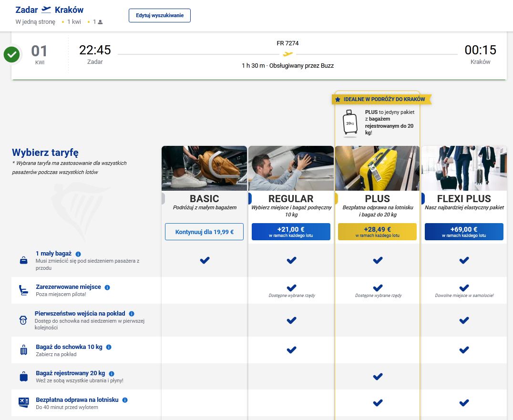
Task: Select FLEXI PLUS fare for +69,00 €
Action: [x=464, y=232]
